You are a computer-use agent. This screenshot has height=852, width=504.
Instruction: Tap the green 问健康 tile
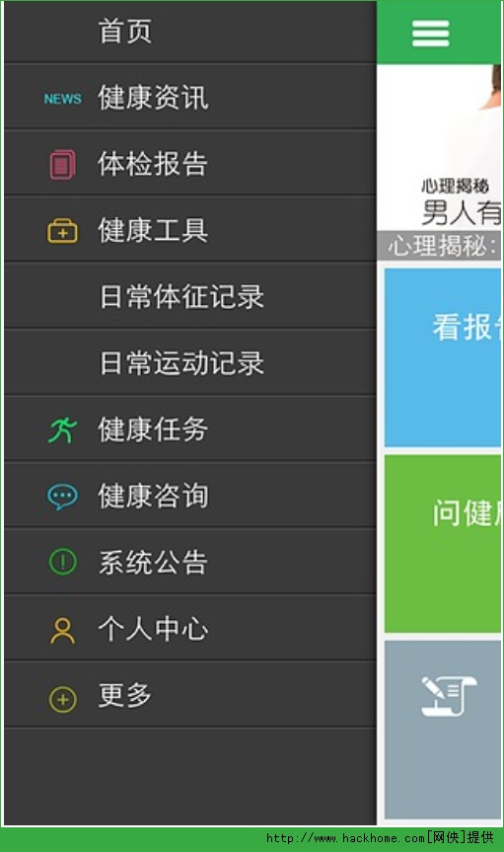click(x=443, y=543)
